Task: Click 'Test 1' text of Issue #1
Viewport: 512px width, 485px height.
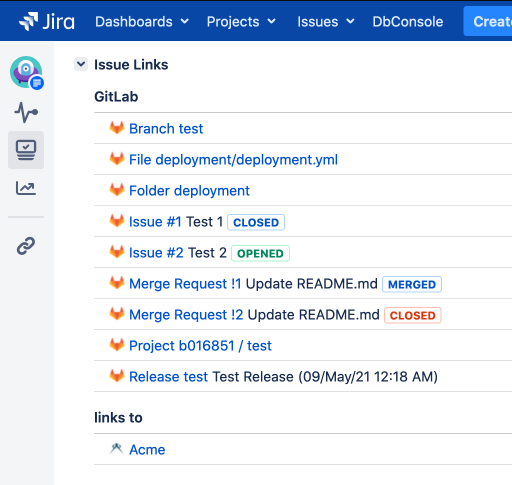Action: coord(204,222)
